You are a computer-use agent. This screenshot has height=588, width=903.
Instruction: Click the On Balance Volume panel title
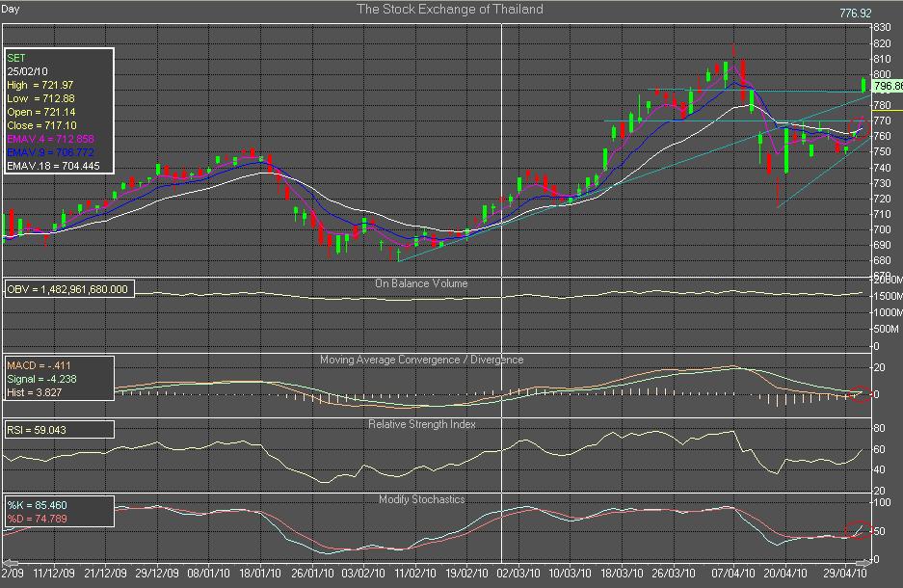click(421, 283)
